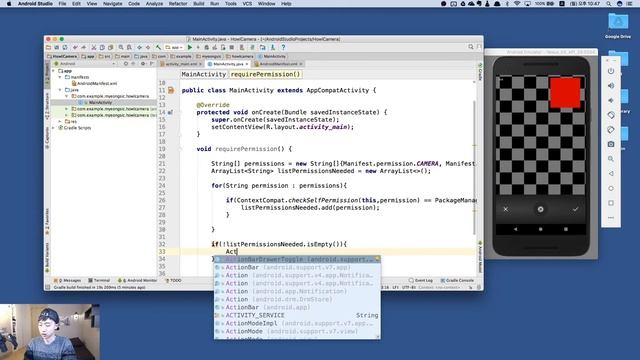Choose ACTIVITY_SERVICE String completion suggestion
The width and height of the screenshot is (640, 360).
click(x=297, y=316)
